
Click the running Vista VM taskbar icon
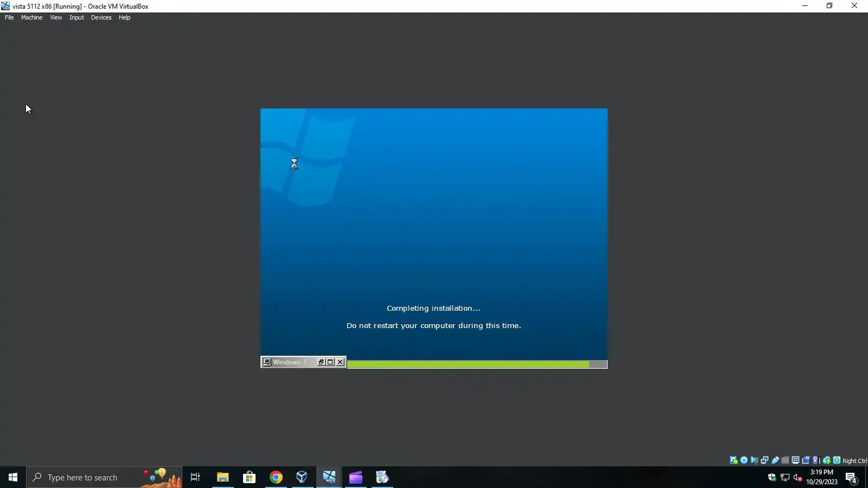pyautogui.click(x=329, y=477)
